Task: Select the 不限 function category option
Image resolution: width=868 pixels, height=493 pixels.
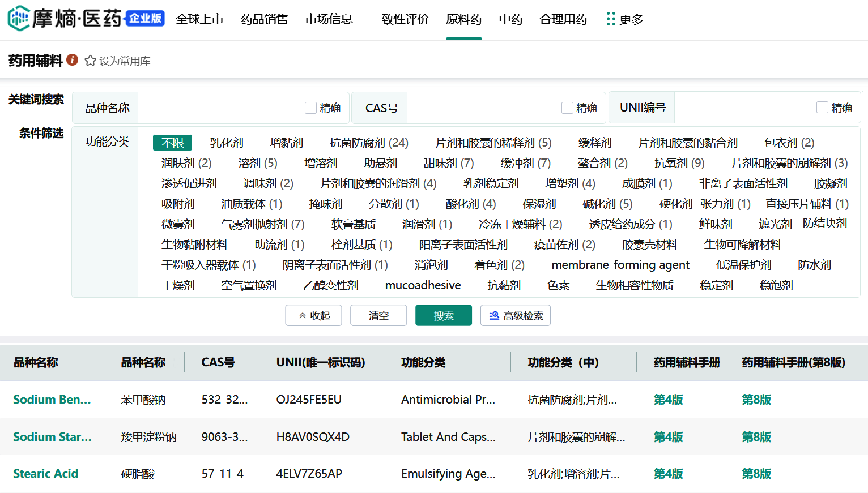Action: click(x=172, y=143)
